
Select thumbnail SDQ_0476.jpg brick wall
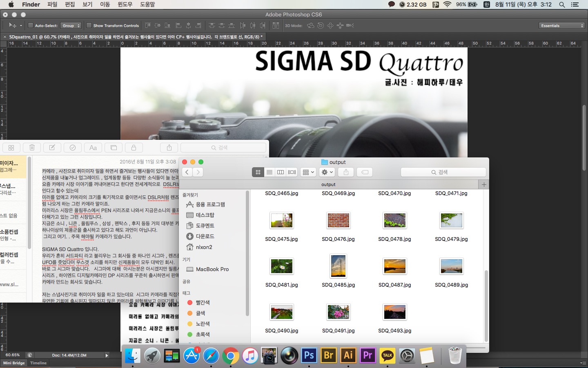click(339, 220)
